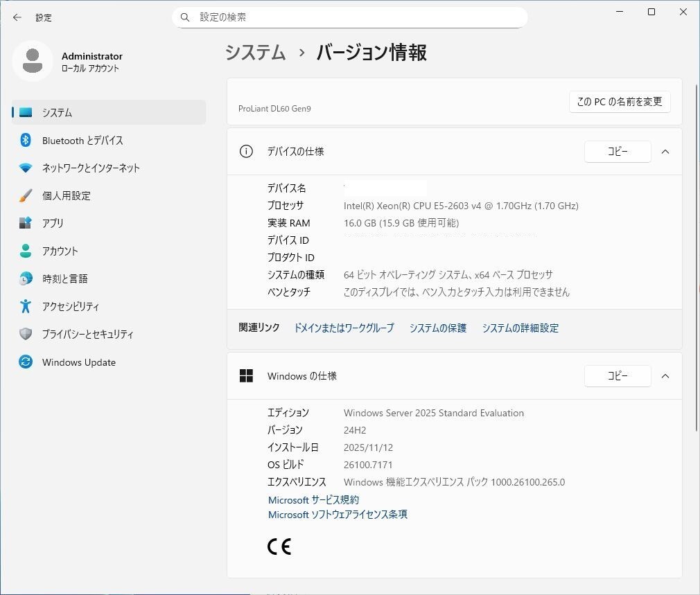Click the back arrow in title bar
Image resolution: width=700 pixels, height=595 pixels.
pyautogui.click(x=17, y=17)
